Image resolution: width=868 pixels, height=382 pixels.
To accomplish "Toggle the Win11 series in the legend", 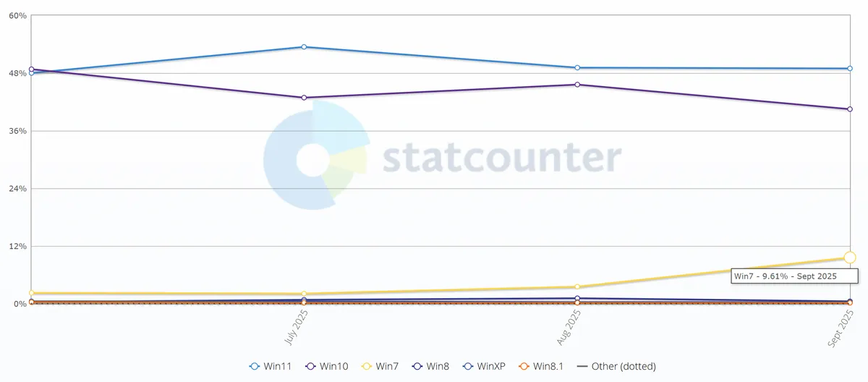I will (271, 366).
